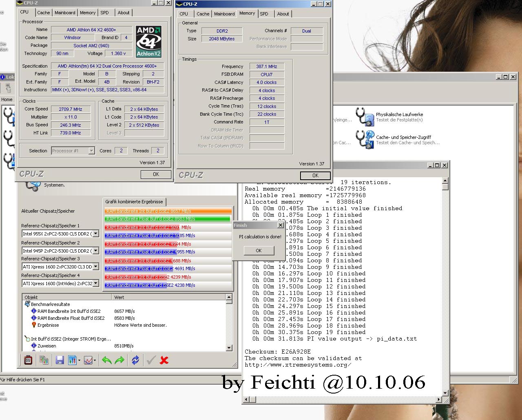Image resolution: width=522 pixels, height=420 pixels.
Task: Close the Finish dialog
Action: click(x=281, y=225)
